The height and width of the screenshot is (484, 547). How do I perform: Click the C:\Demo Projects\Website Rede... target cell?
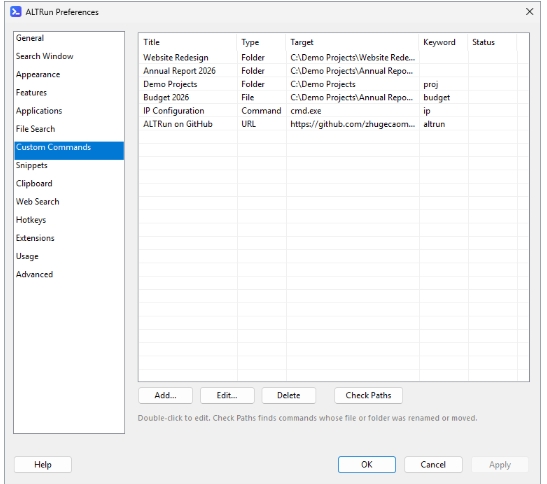pos(353,57)
